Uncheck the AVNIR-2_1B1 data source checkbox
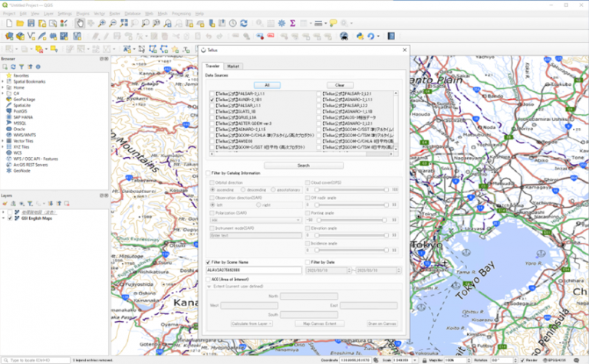 point(212,100)
